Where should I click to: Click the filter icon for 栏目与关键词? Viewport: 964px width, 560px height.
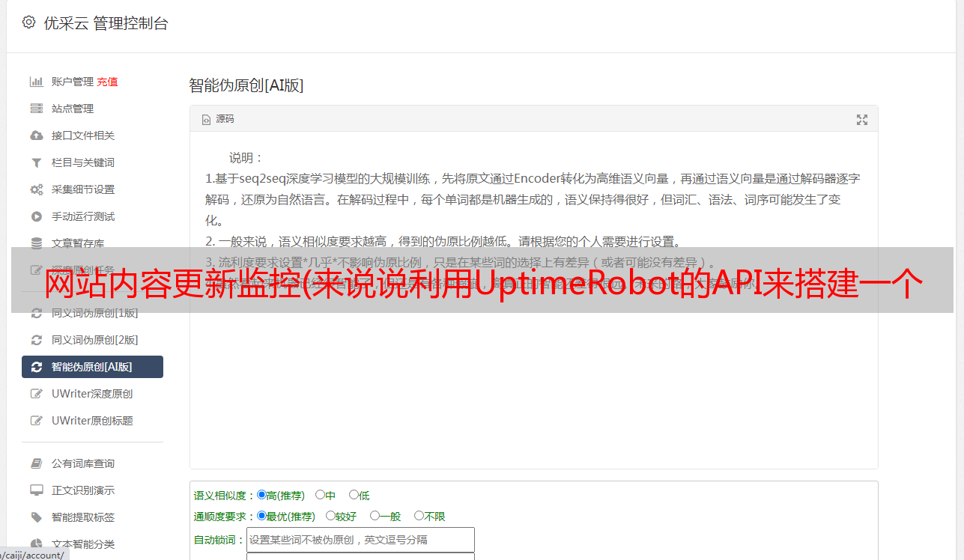36,162
